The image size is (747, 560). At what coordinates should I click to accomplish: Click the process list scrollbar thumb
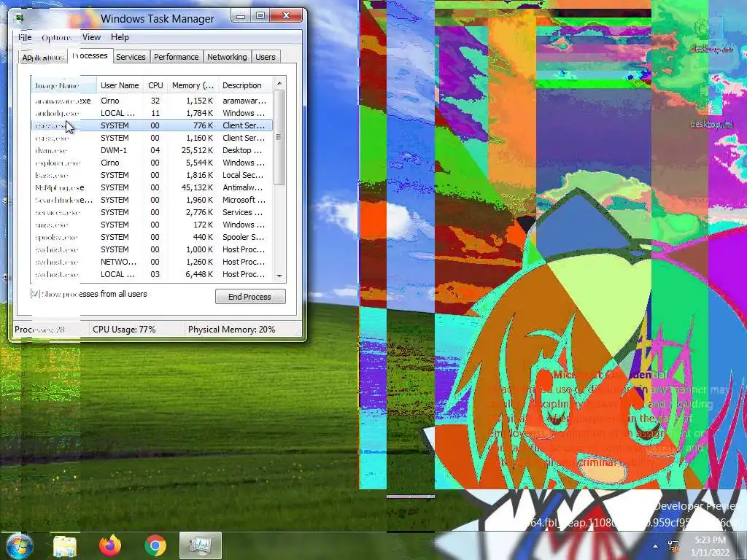(279, 137)
